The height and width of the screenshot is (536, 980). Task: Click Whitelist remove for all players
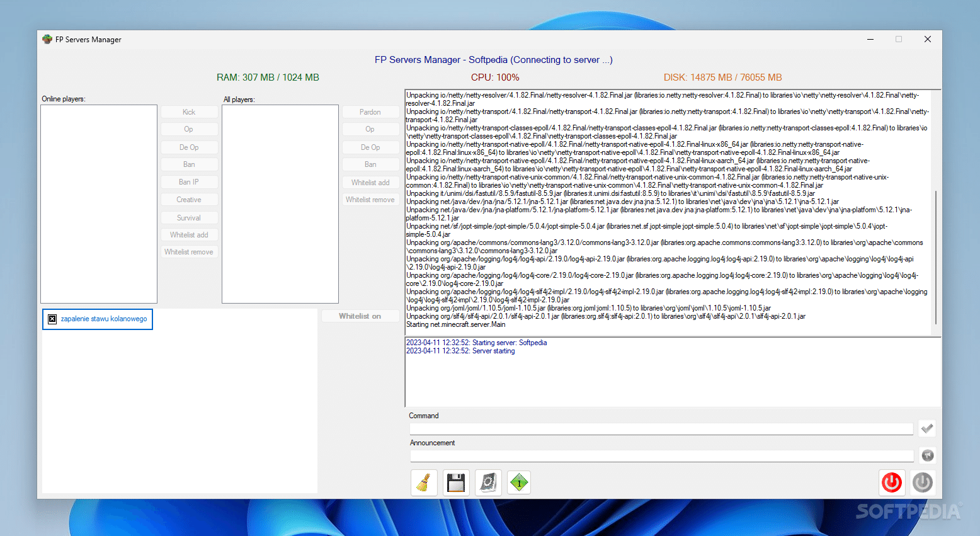pyautogui.click(x=370, y=200)
